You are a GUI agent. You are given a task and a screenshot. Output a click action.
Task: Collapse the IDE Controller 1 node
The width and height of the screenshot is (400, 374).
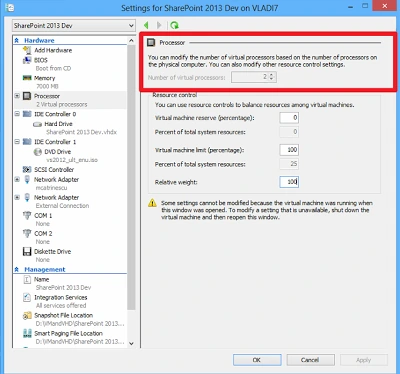[x=17, y=142]
